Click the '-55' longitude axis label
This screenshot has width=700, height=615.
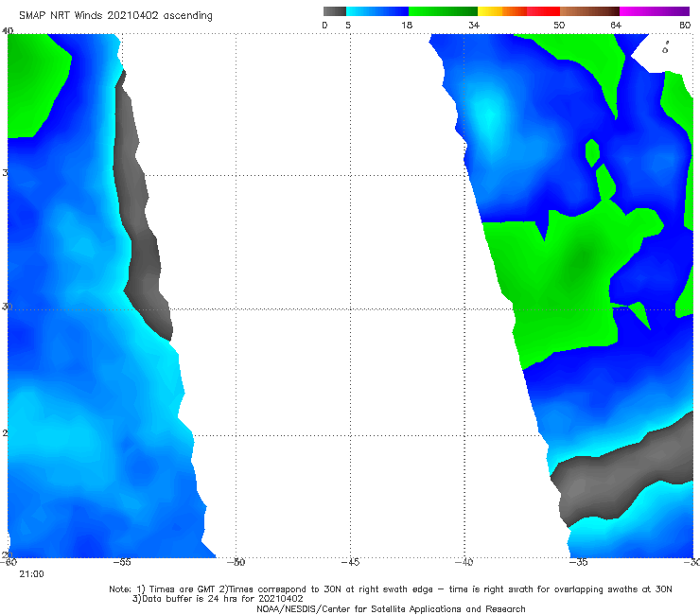(122, 562)
